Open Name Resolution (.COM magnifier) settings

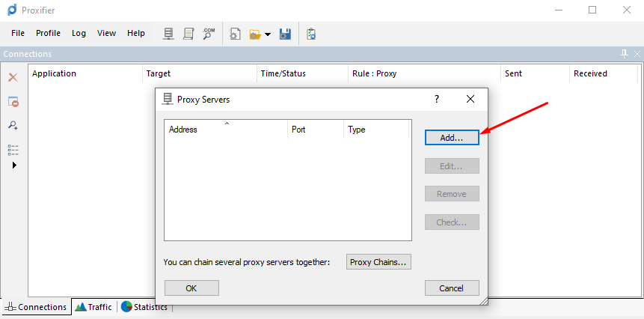(x=209, y=34)
